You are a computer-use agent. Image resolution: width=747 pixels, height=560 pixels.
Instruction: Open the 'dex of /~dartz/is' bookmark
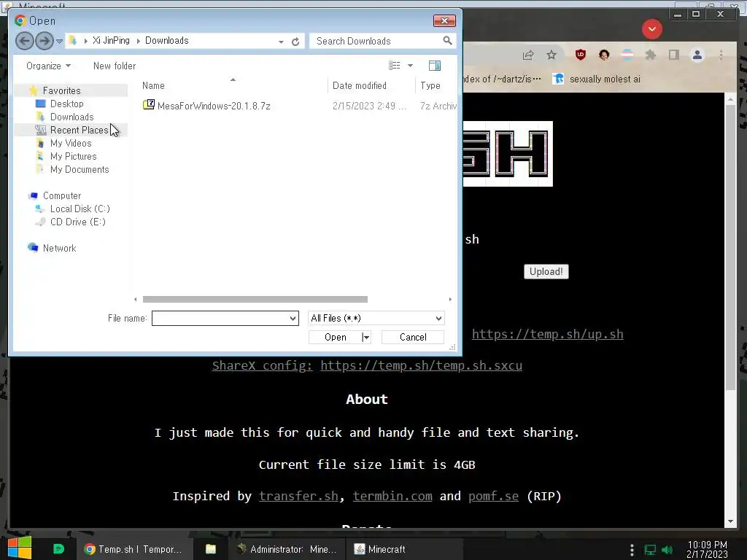[x=502, y=79]
